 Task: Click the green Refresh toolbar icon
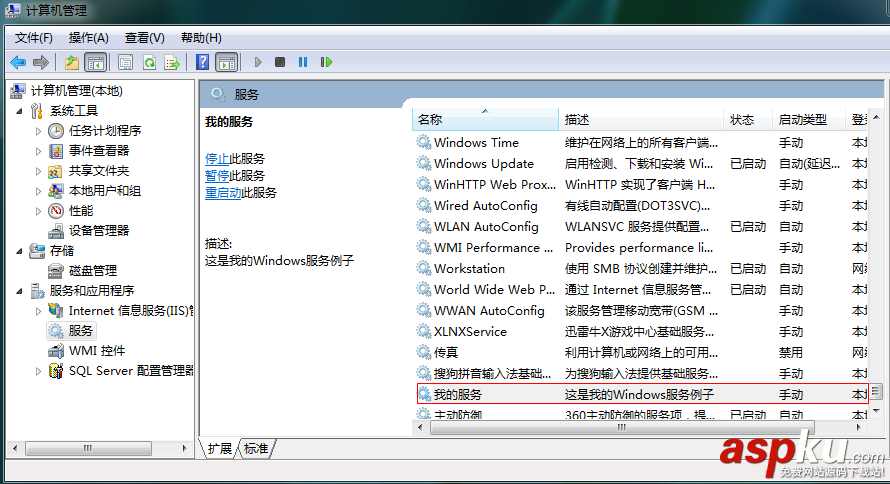coord(149,62)
